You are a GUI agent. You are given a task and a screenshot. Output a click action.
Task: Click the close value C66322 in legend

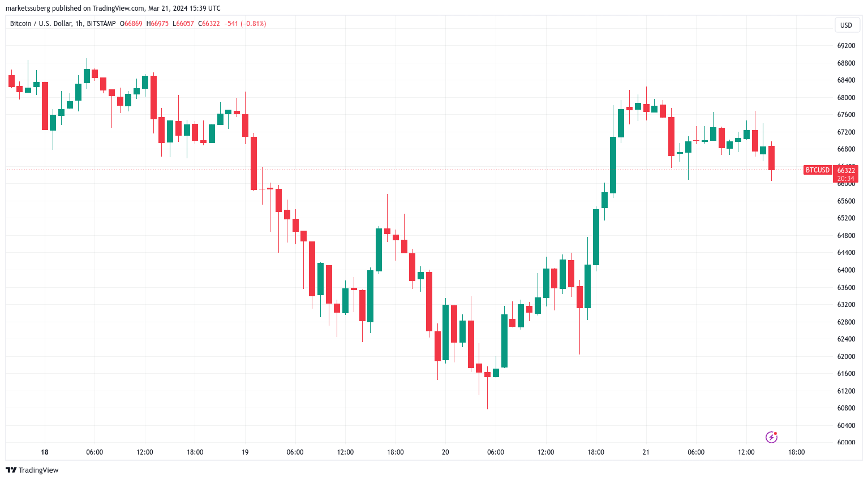click(209, 24)
